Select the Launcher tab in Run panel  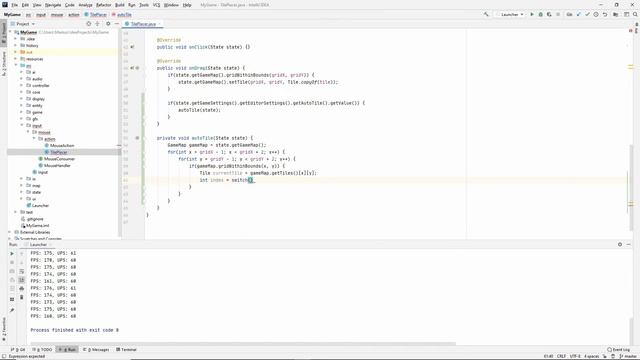[38, 244]
